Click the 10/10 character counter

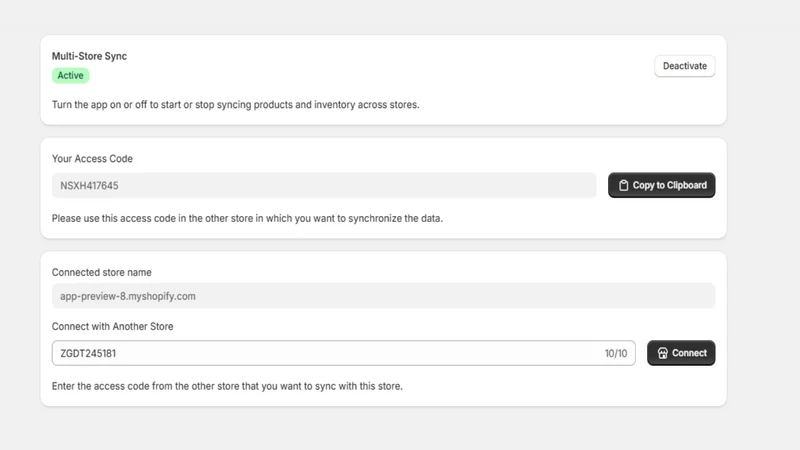(x=616, y=353)
